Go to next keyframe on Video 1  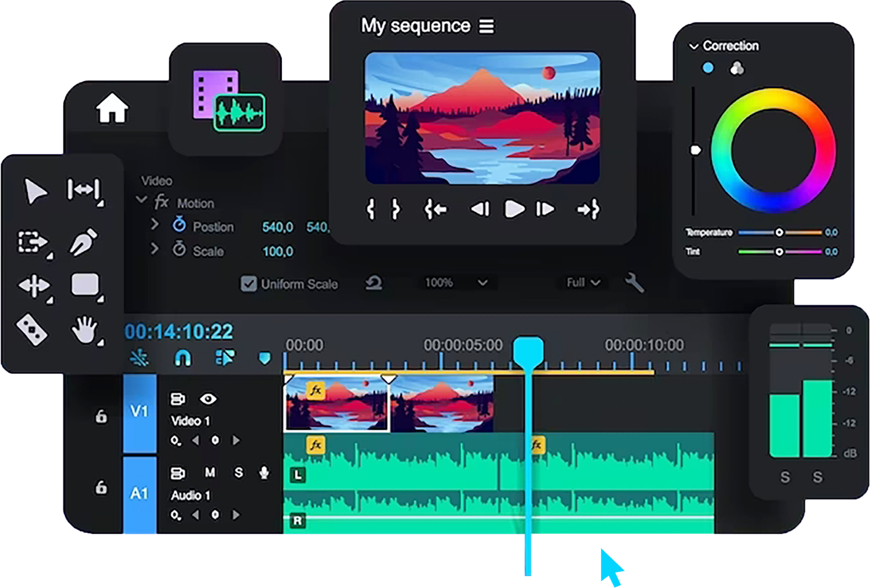point(236,440)
